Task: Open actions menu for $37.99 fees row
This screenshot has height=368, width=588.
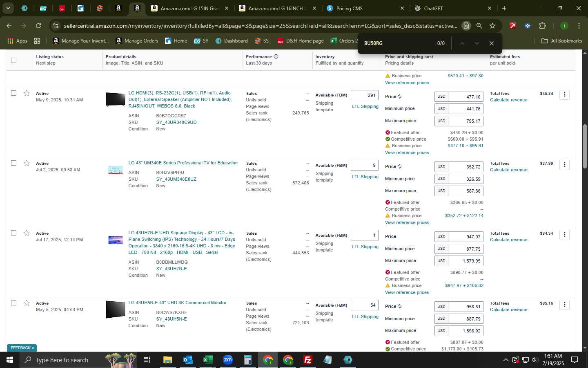Action: (564, 164)
